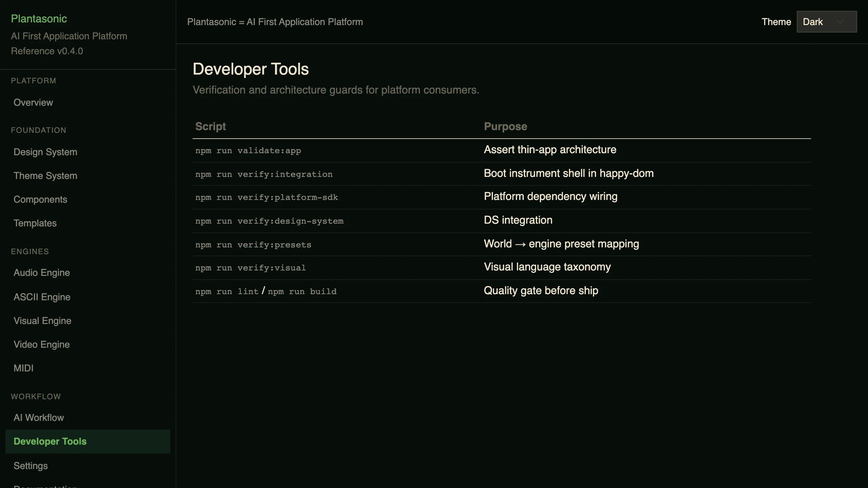Viewport: 868px width, 488px height.
Task: Open the Audio Engine page
Action: 88,272
